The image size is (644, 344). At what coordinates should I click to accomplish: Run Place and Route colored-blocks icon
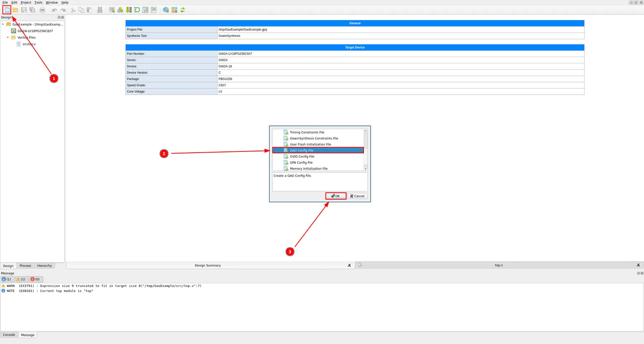tap(174, 10)
